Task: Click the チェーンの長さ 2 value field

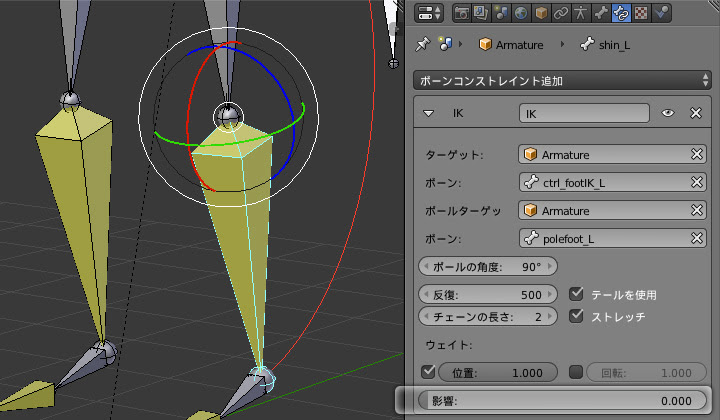Action: coord(488,317)
